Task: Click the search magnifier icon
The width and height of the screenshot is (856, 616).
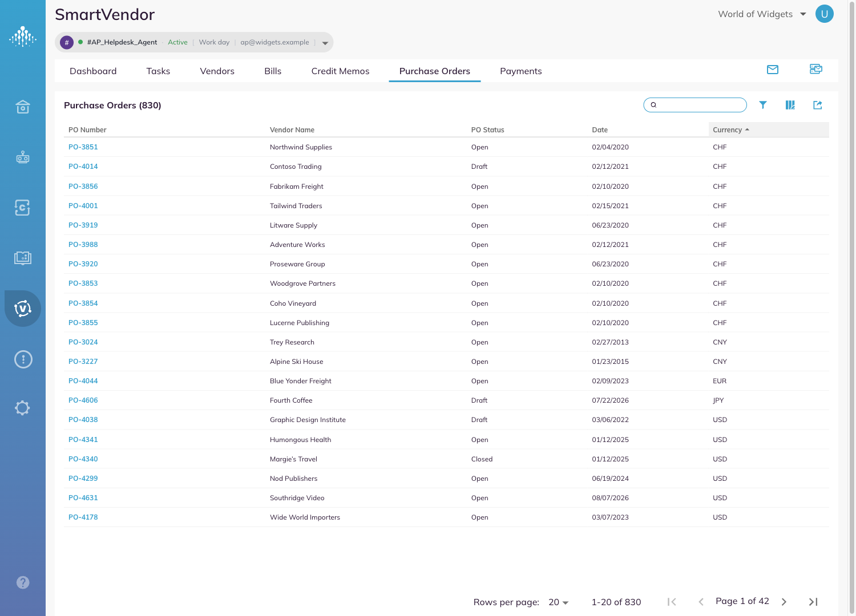Action: coord(653,105)
